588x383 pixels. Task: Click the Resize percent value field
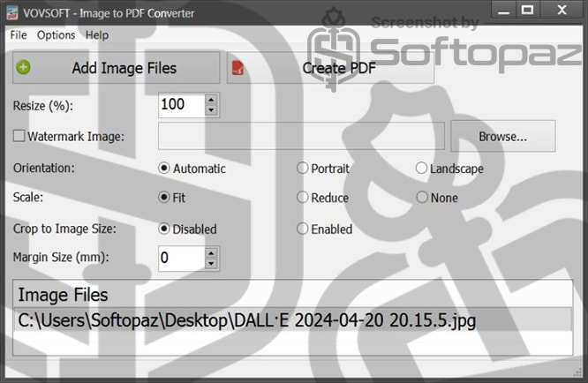pos(182,105)
